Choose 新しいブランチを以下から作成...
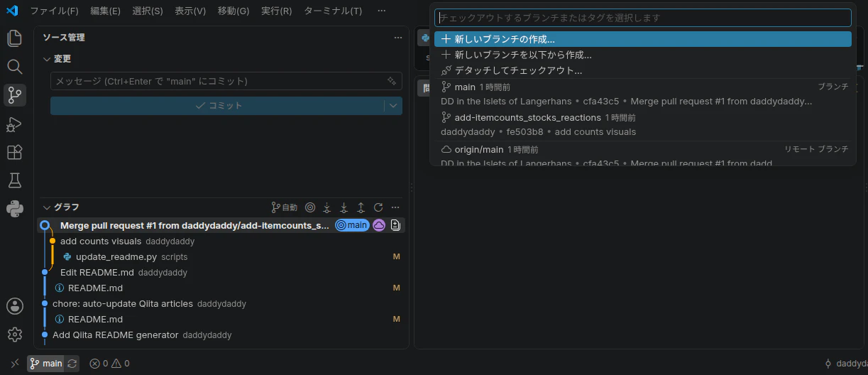 tap(643, 55)
